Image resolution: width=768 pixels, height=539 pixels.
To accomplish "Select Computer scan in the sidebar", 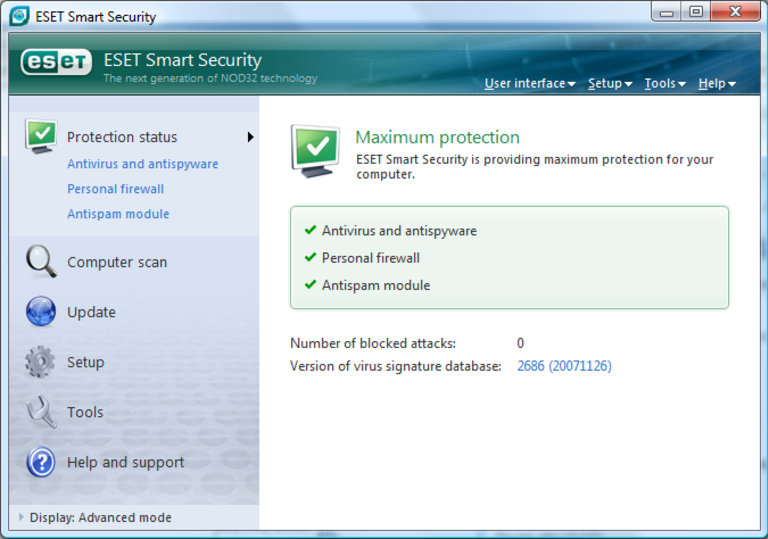I will [117, 263].
